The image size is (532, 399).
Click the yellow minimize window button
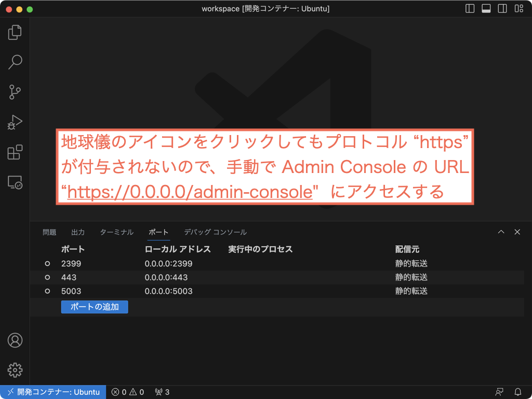pos(19,9)
